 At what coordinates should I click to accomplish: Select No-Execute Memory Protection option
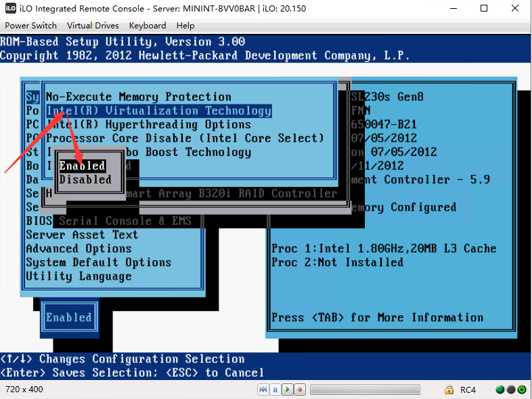point(139,97)
